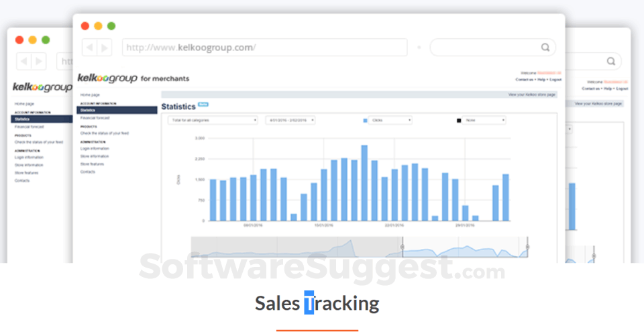Click forward arrow in the left background window
Screen dimensions: 644x332
pos(39,62)
